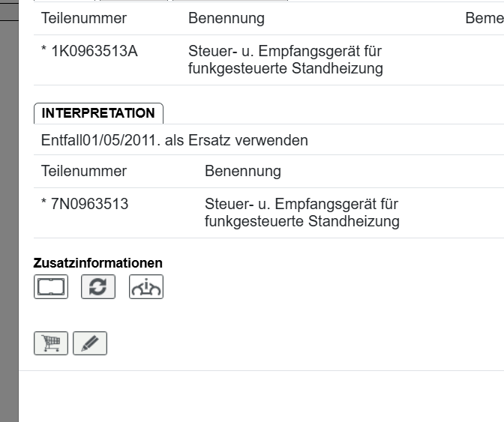Add part to the shopping cart
The height and width of the screenshot is (422, 504).
50,343
